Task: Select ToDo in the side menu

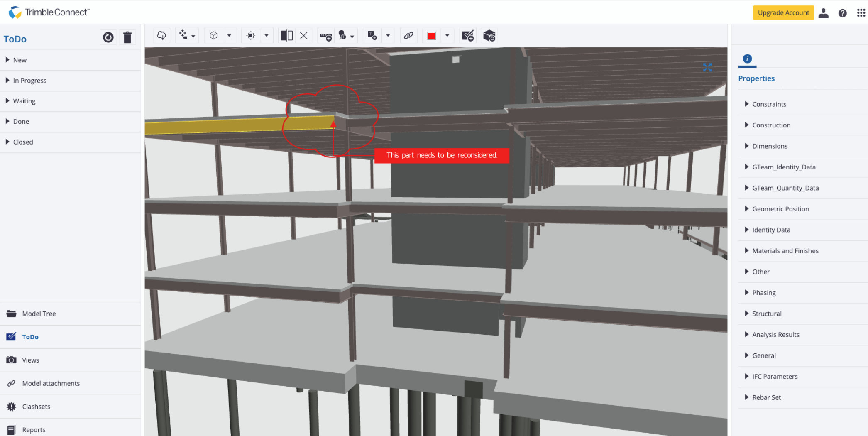Action: (70, 337)
